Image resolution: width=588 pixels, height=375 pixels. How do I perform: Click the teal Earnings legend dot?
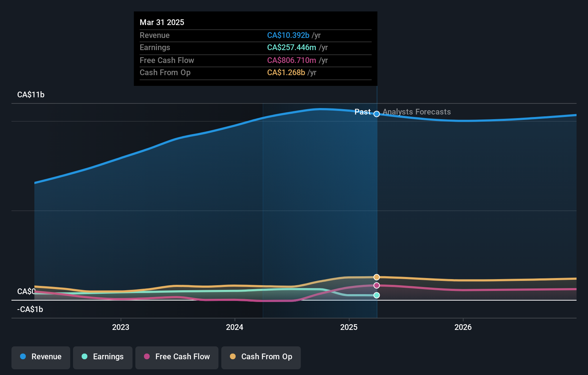click(85, 356)
